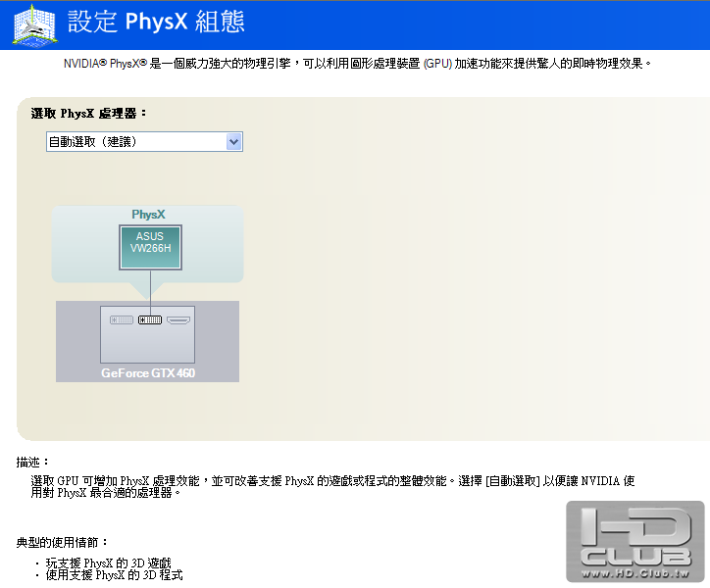Screen dimensions: 710x588
Task: Click the PhysX label above the monitor
Action: [148, 214]
